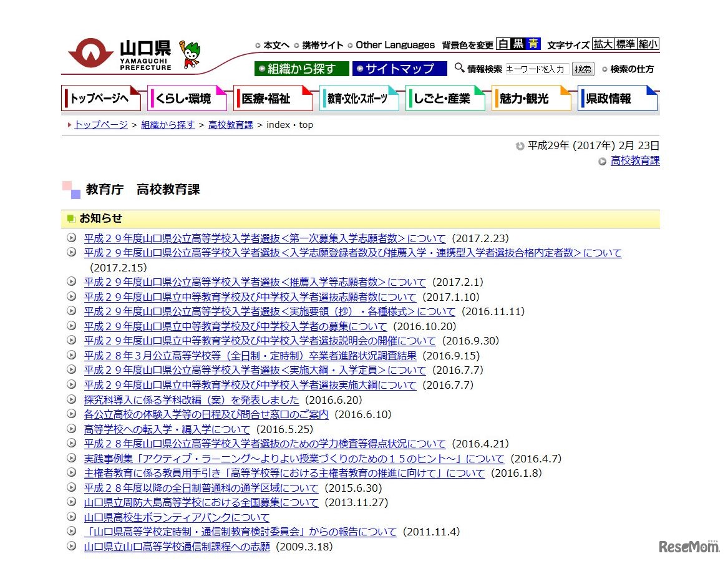Click the 検索 search button
This screenshot has width=728, height=561.
click(583, 69)
